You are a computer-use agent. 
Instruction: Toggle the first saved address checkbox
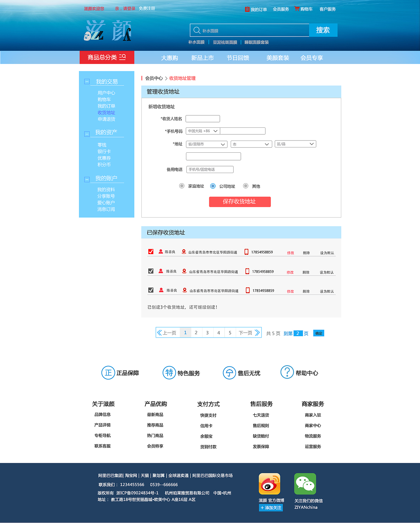pos(151,251)
